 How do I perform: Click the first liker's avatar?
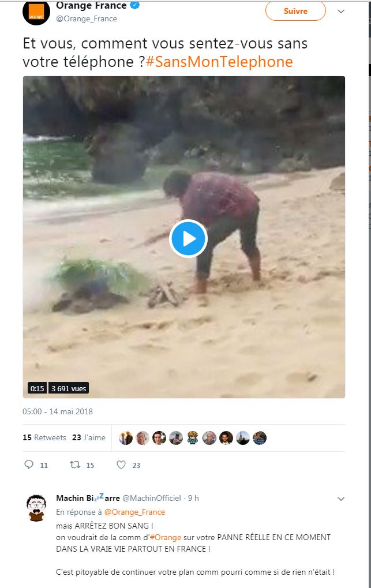click(126, 438)
